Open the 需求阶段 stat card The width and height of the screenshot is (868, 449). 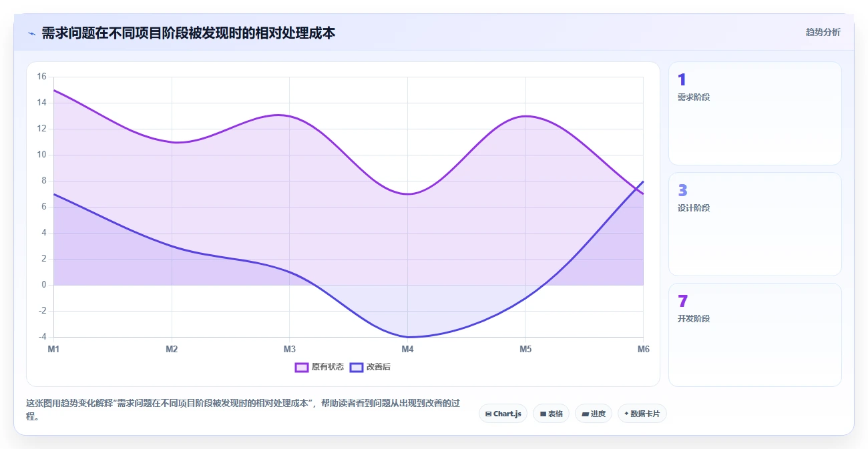coord(754,113)
